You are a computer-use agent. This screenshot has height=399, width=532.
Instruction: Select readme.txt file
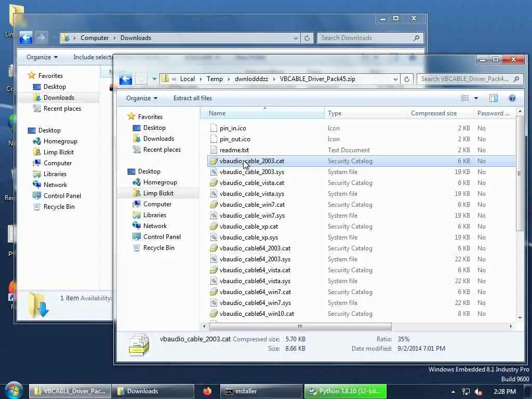(x=361, y=150)
